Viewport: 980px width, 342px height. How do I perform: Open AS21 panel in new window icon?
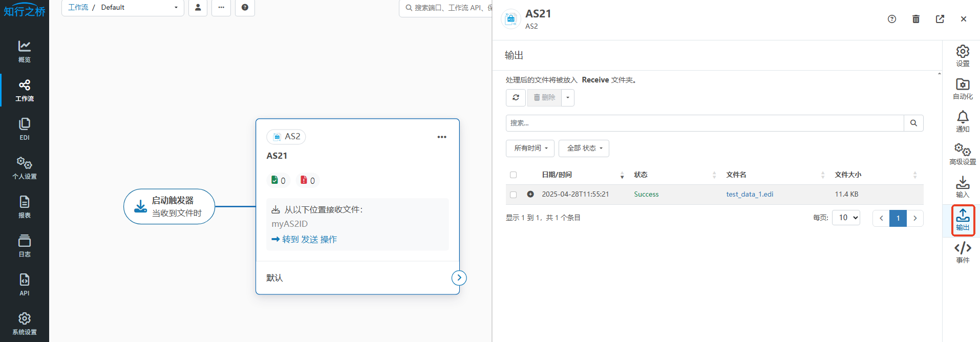(x=940, y=19)
